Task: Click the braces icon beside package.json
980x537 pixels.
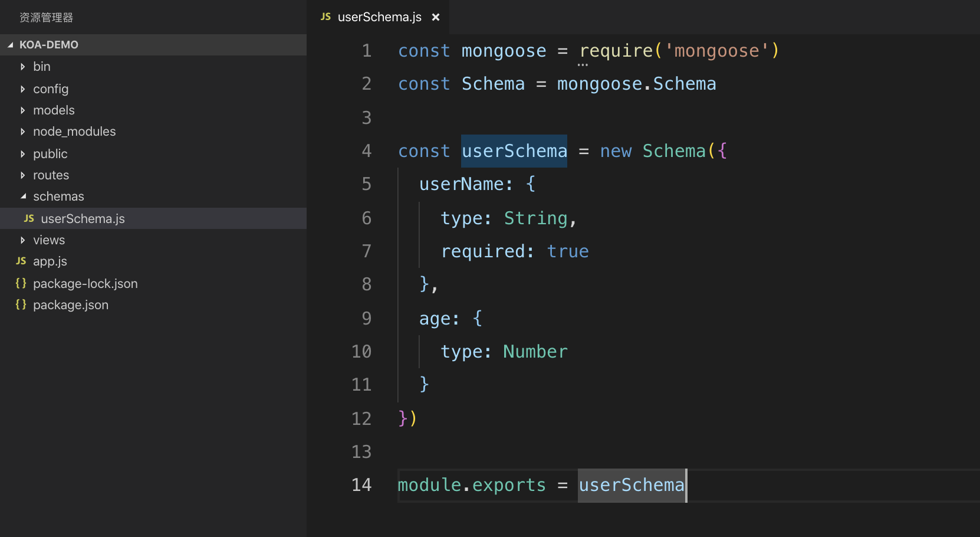Action: click(x=21, y=304)
